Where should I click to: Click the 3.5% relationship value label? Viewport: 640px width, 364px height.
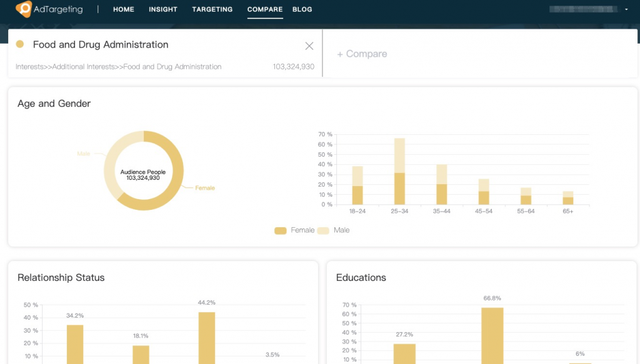pyautogui.click(x=272, y=355)
